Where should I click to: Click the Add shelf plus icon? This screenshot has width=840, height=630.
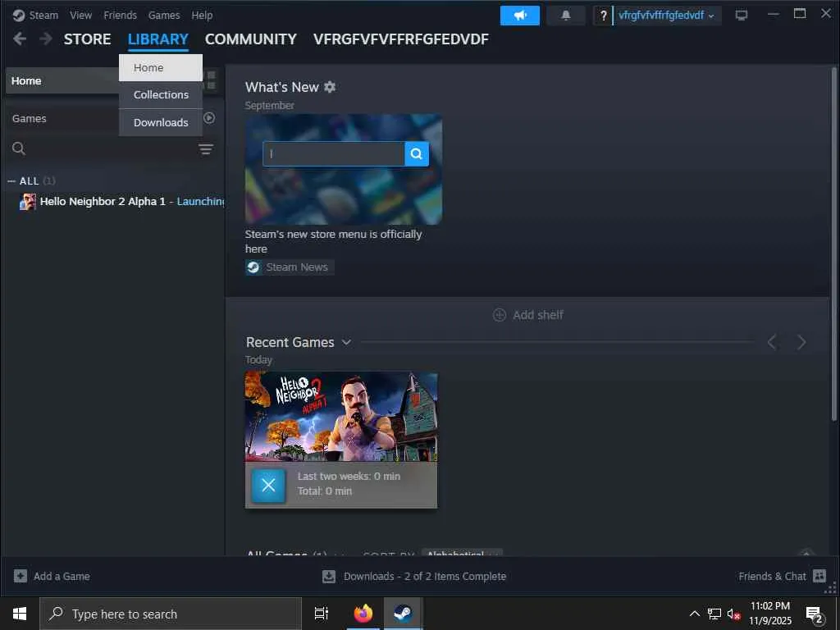[x=500, y=315]
